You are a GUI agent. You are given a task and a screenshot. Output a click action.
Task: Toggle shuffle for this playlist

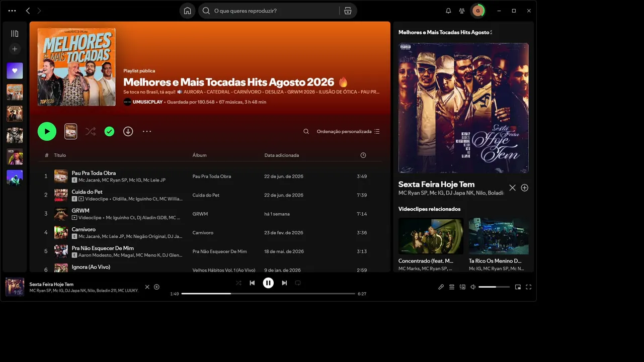[x=91, y=131]
